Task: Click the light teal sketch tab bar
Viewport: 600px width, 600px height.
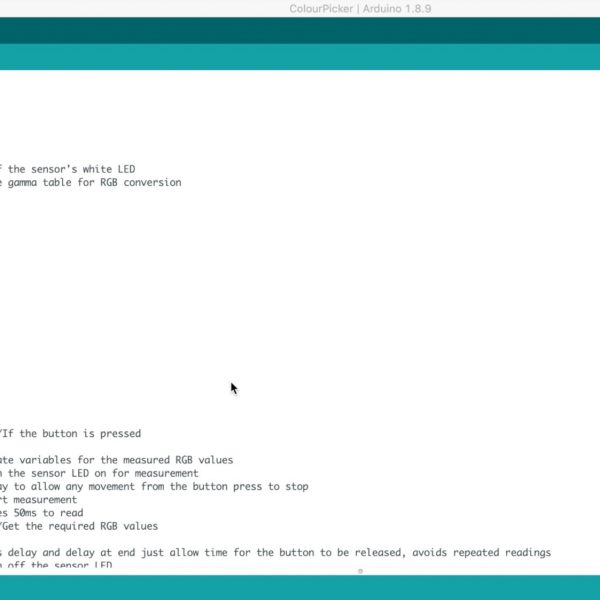Action: pos(300,57)
